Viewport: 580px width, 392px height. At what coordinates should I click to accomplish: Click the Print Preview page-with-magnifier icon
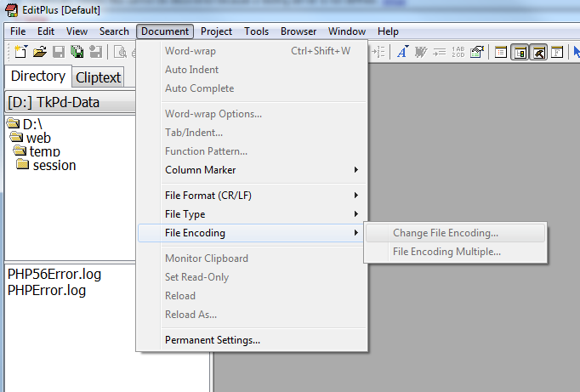tap(120, 52)
